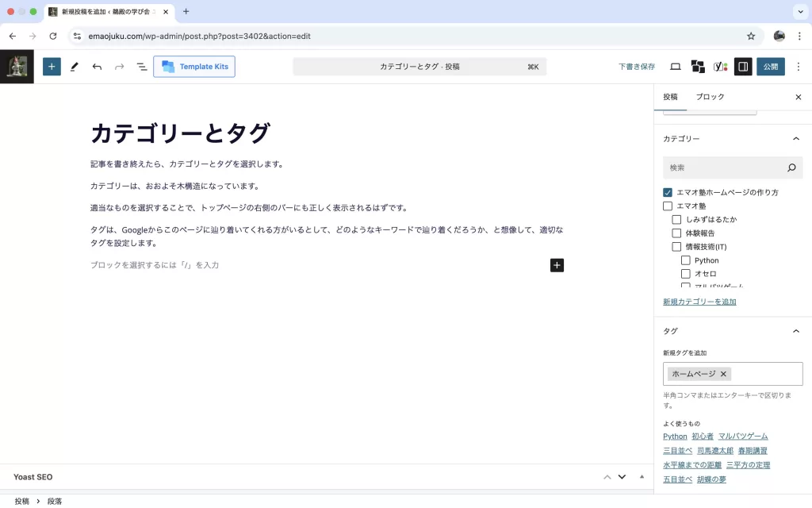This screenshot has width=812, height=508.
Task: Add the 五目並べ suggested tag
Action: click(677, 480)
